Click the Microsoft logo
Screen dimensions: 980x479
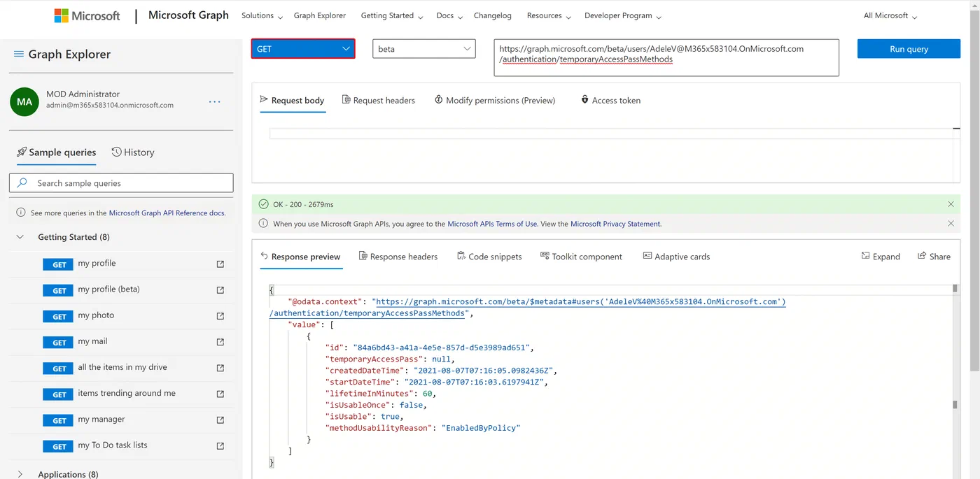tap(87, 15)
